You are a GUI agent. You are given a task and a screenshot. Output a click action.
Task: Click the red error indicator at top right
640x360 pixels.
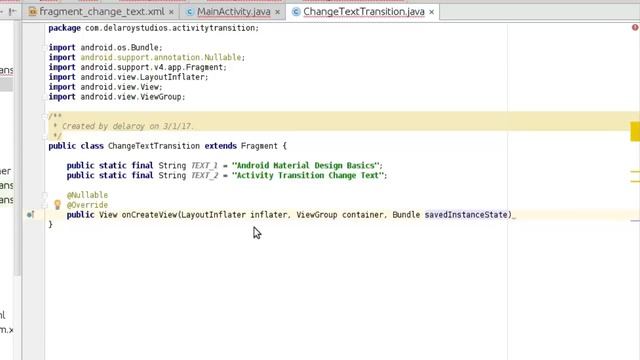click(635, 27)
